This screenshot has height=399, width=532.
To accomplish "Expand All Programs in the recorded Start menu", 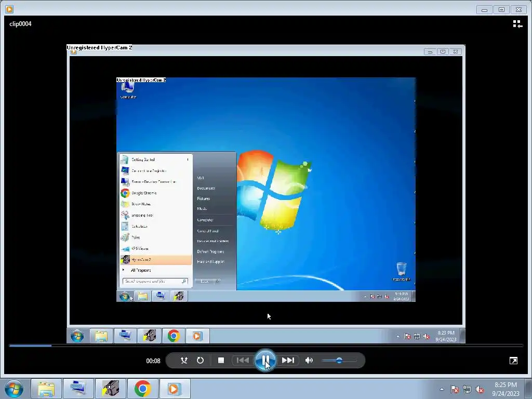I will tap(156, 270).
